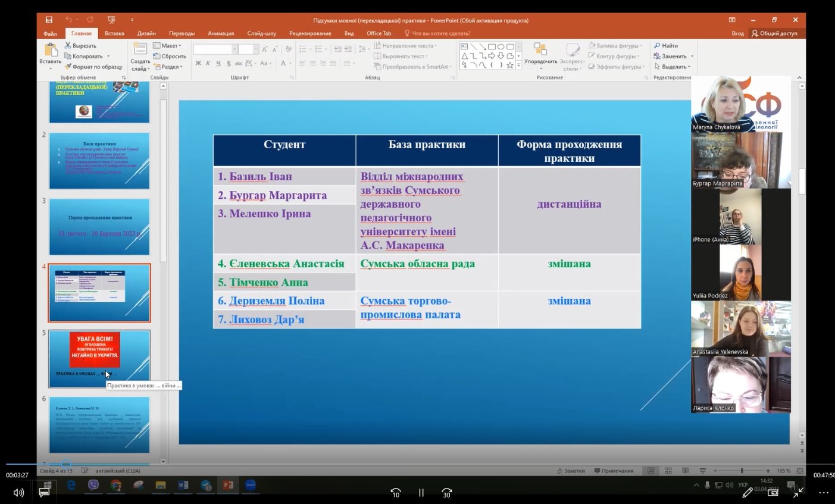Click Найти to search the presentation
This screenshot has height=504, width=835.
point(666,45)
